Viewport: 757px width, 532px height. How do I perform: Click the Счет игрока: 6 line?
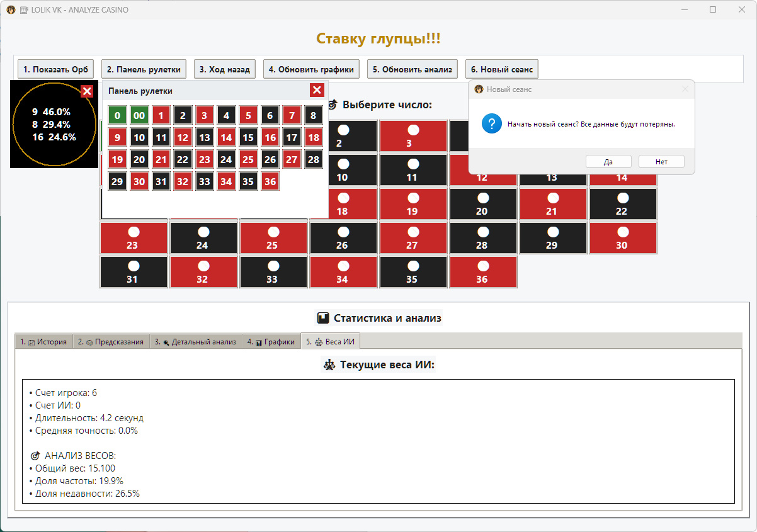[63, 393]
